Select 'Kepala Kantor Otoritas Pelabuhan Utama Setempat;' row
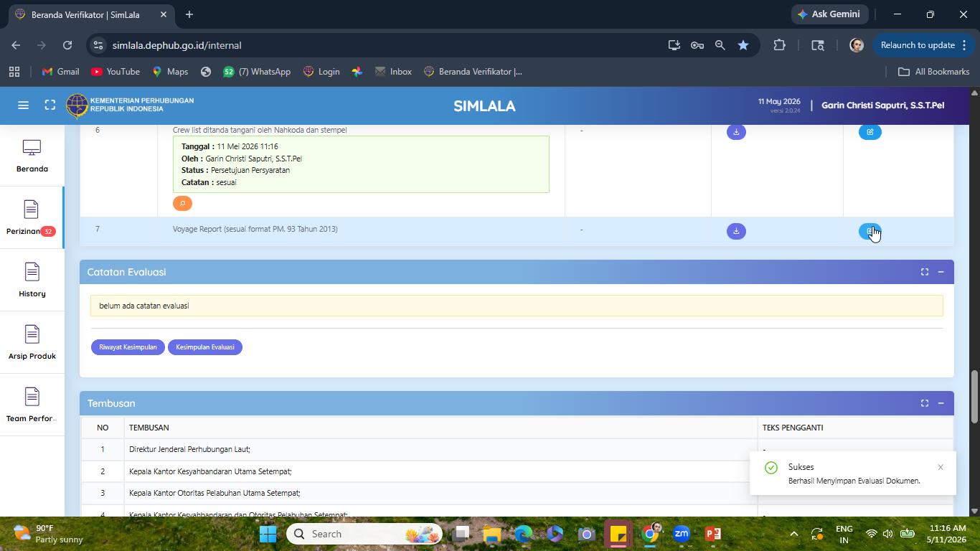Viewport: 980px width, 551px height. click(x=517, y=493)
